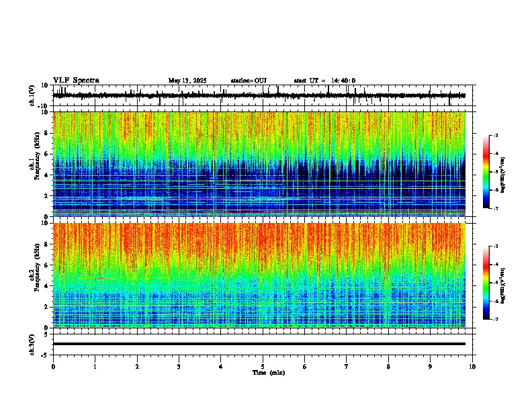Click time axis tick label "5"
Image resolution: width=532 pixels, height=411 pixels.
[263, 367]
